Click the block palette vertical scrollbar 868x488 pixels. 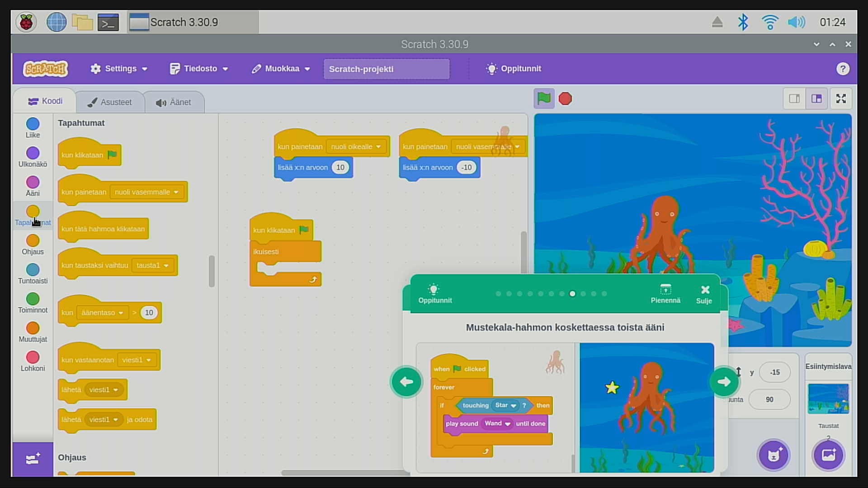tap(211, 271)
